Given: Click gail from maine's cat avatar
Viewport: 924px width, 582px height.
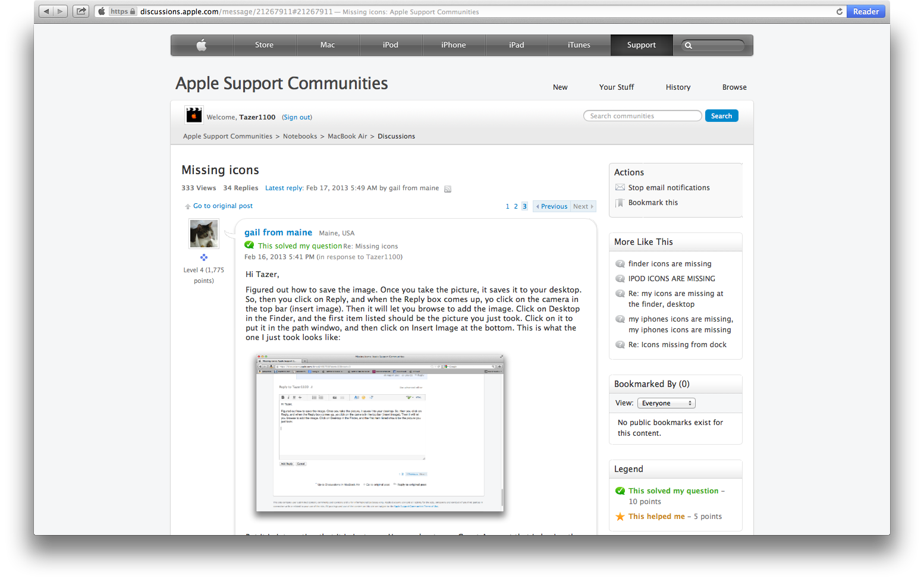Looking at the screenshot, I should (204, 234).
